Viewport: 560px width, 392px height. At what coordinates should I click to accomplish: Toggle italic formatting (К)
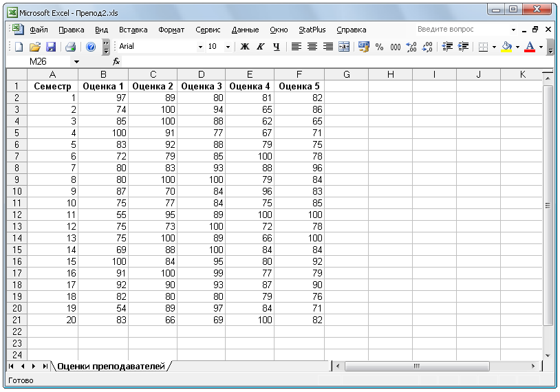260,47
